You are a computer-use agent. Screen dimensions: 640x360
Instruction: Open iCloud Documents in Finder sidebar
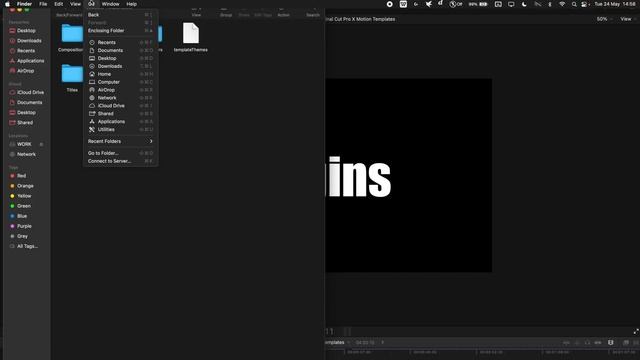point(29,102)
